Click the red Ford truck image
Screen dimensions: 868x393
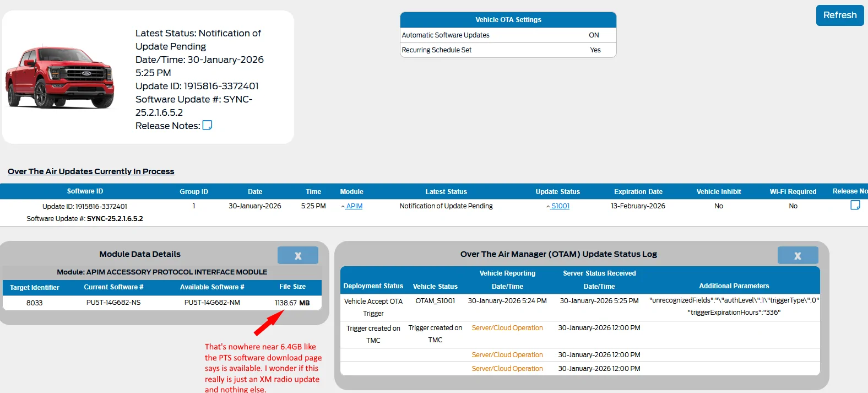(59, 77)
